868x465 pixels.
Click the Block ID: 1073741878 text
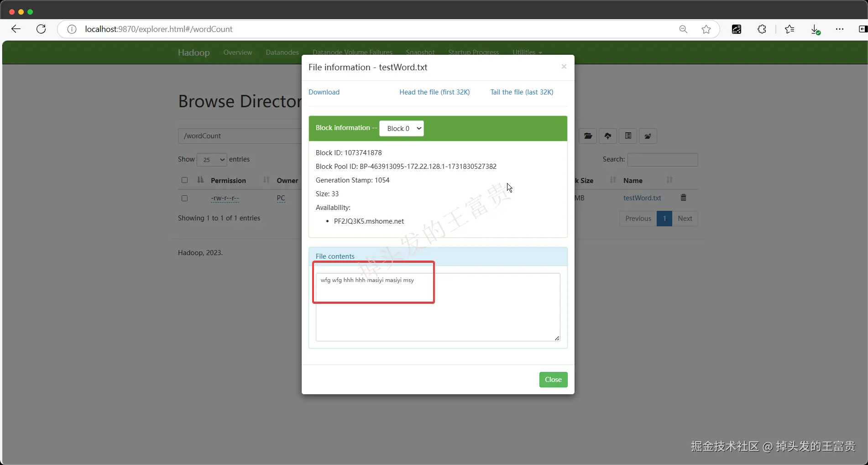349,153
